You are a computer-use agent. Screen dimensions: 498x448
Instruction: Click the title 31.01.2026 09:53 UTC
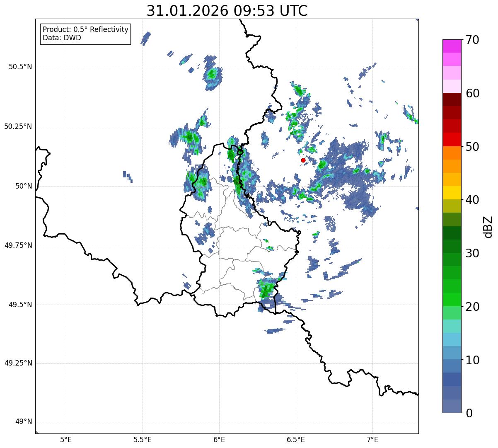[x=227, y=11]
